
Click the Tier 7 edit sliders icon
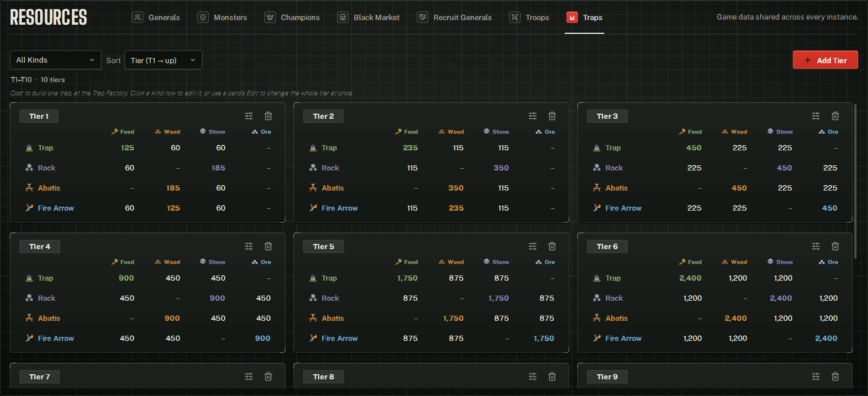[x=249, y=376]
